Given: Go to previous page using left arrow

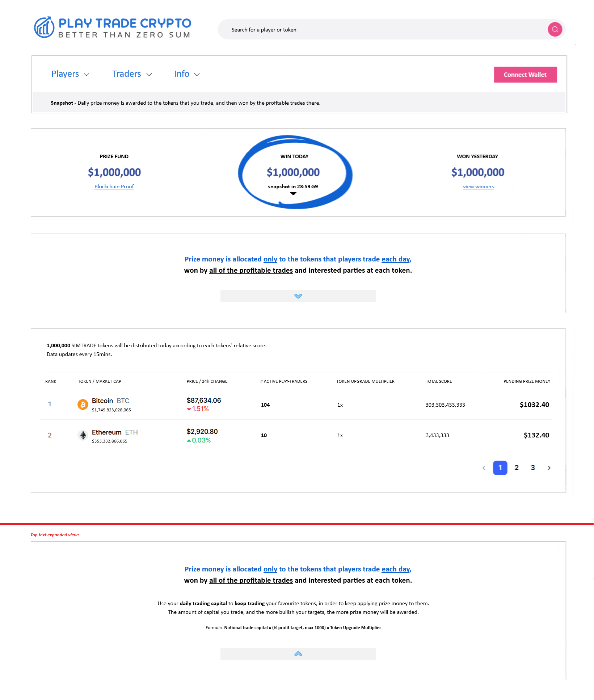Looking at the screenshot, I should click(484, 468).
